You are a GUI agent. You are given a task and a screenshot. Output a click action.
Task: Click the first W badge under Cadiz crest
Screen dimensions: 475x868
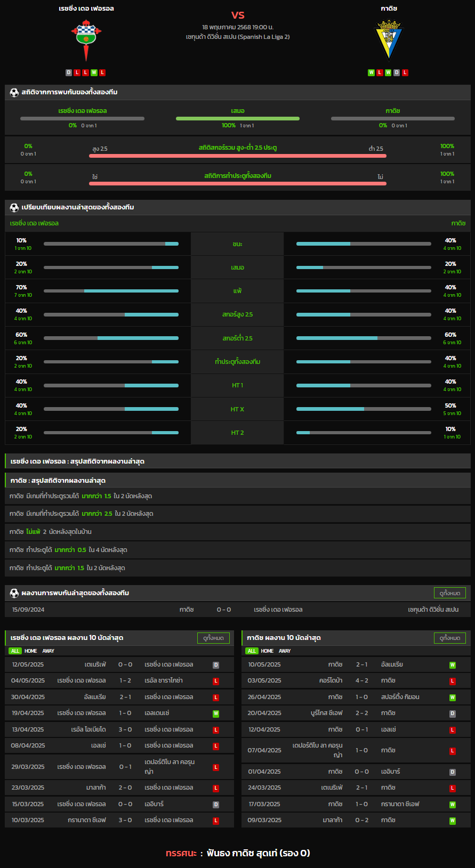pyautogui.click(x=371, y=72)
